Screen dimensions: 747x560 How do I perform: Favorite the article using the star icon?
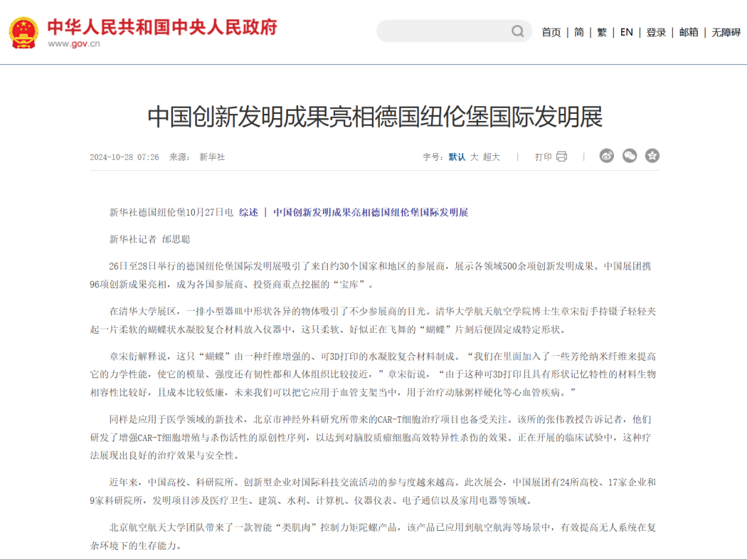click(x=652, y=156)
